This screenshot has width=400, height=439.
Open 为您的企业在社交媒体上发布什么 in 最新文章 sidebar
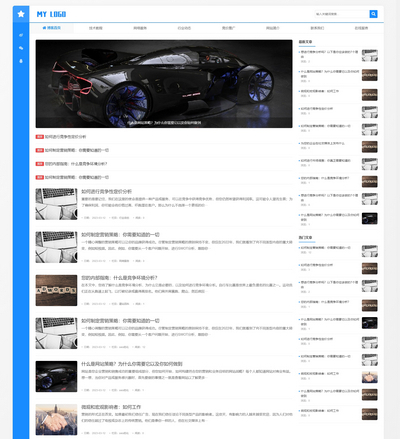coord(323,143)
